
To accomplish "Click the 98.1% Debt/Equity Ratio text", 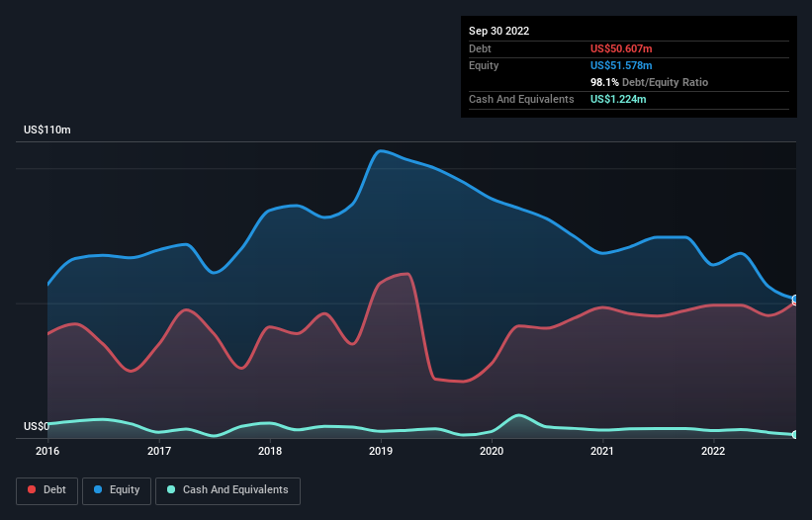I will [649, 82].
